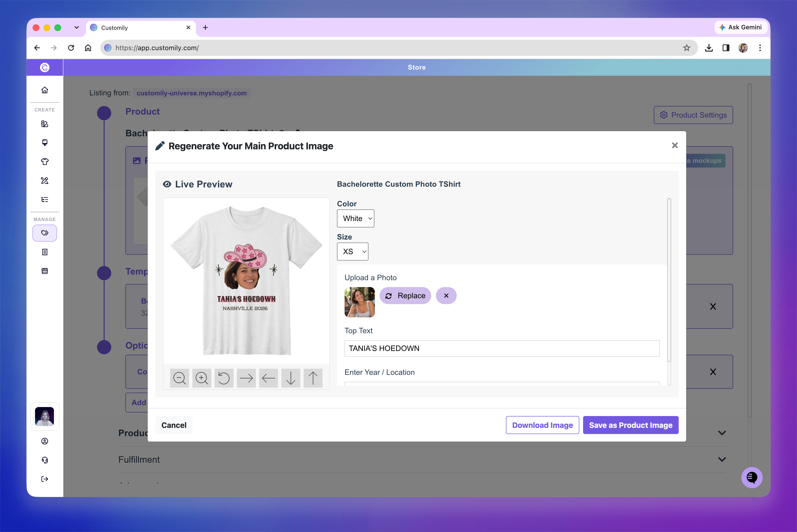The width and height of the screenshot is (797, 532).
Task: Open the orders document sidebar icon
Action: 44,252
